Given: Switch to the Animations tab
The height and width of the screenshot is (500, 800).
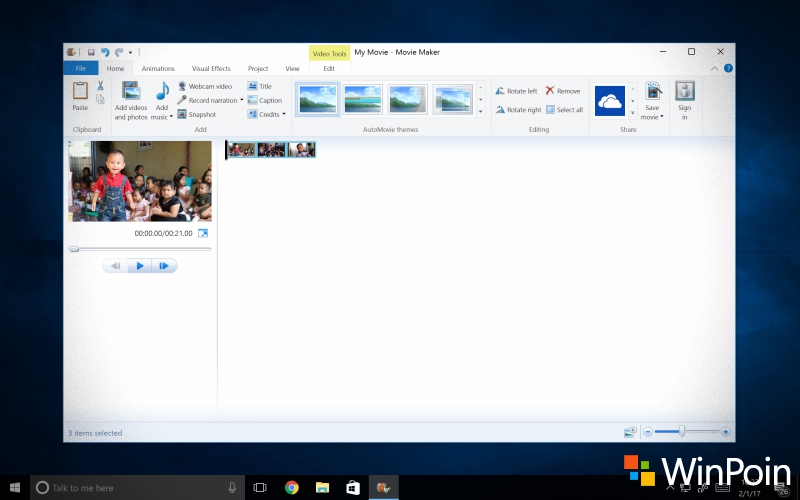Looking at the screenshot, I should tap(158, 68).
